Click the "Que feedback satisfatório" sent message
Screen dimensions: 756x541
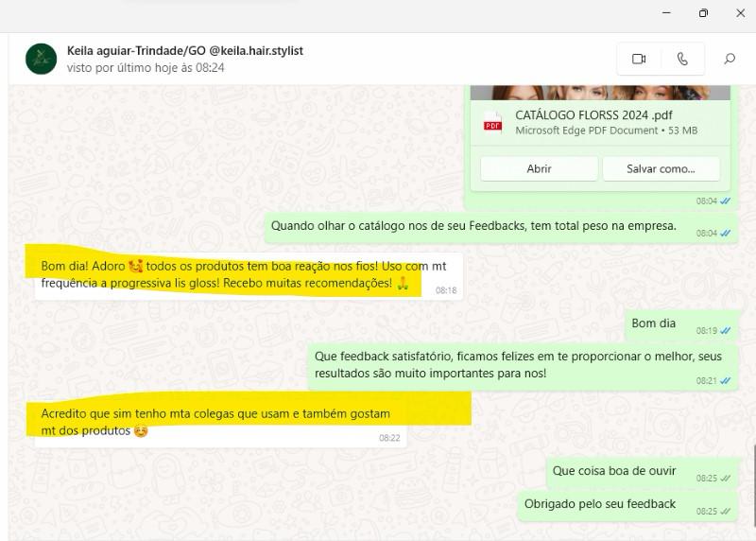click(518, 364)
